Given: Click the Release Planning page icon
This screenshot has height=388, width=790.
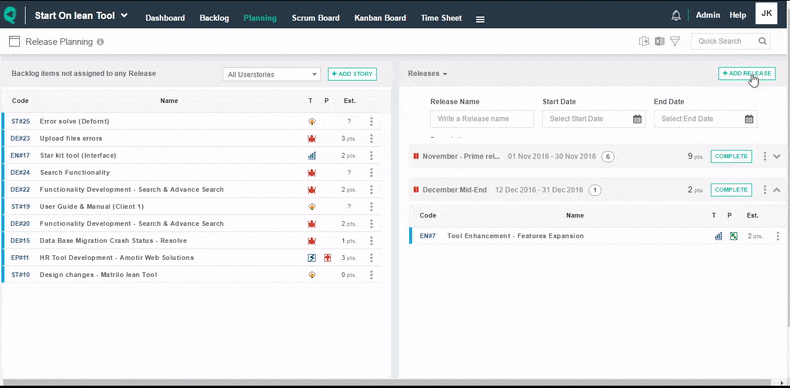Looking at the screenshot, I should pos(14,41).
